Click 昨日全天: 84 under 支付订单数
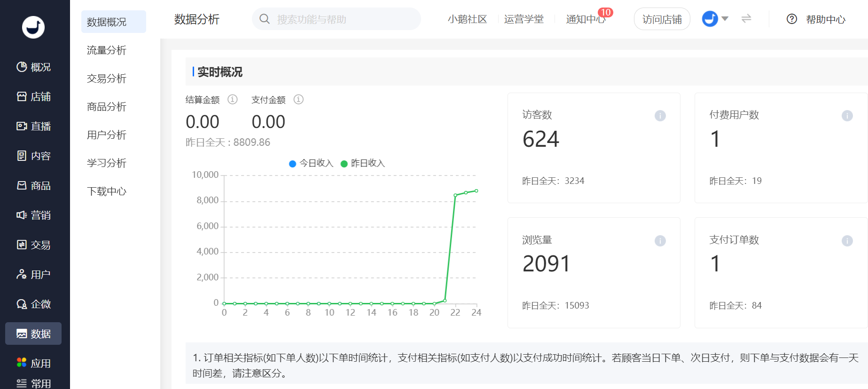Viewport: 868px width, 389px height. tap(735, 305)
